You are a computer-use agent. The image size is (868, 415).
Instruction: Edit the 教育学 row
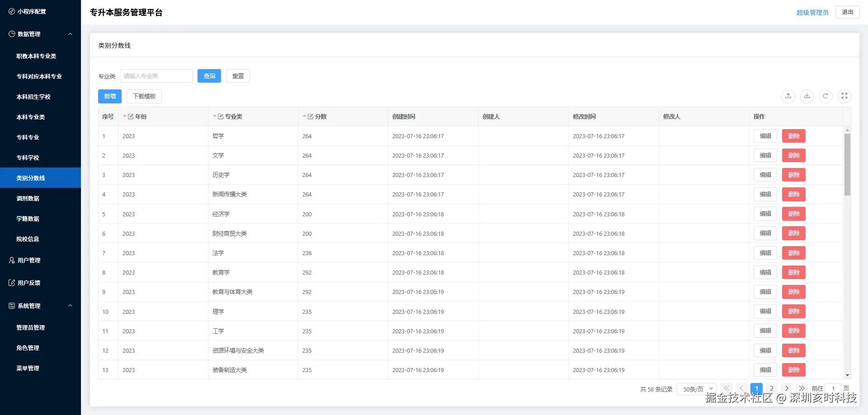(765, 272)
